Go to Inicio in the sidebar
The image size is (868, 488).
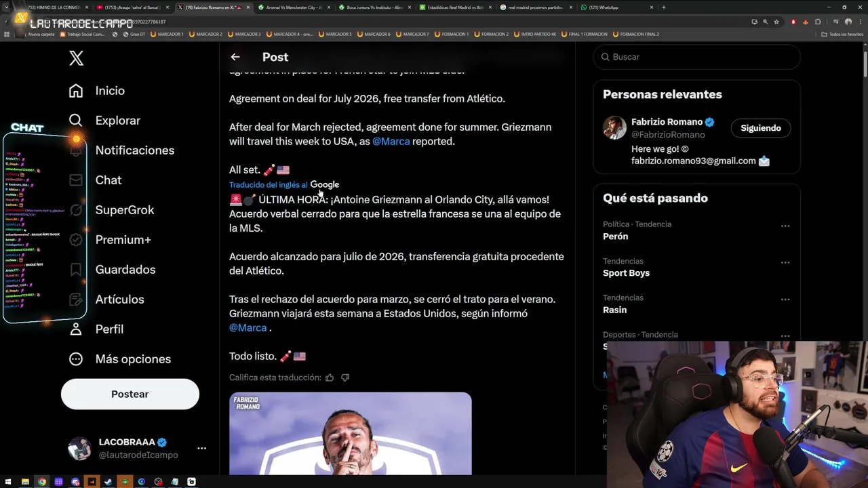pos(110,91)
